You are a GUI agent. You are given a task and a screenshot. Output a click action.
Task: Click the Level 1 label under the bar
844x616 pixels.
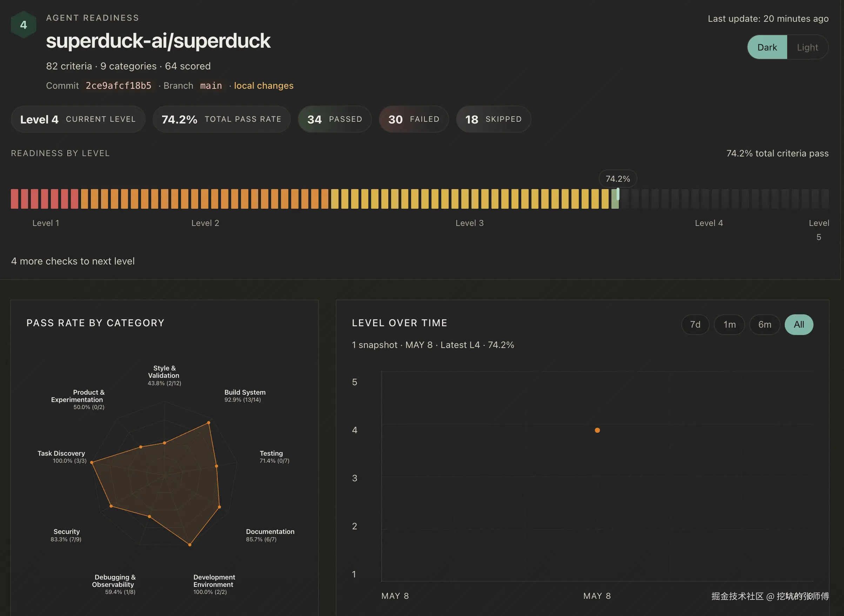46,223
